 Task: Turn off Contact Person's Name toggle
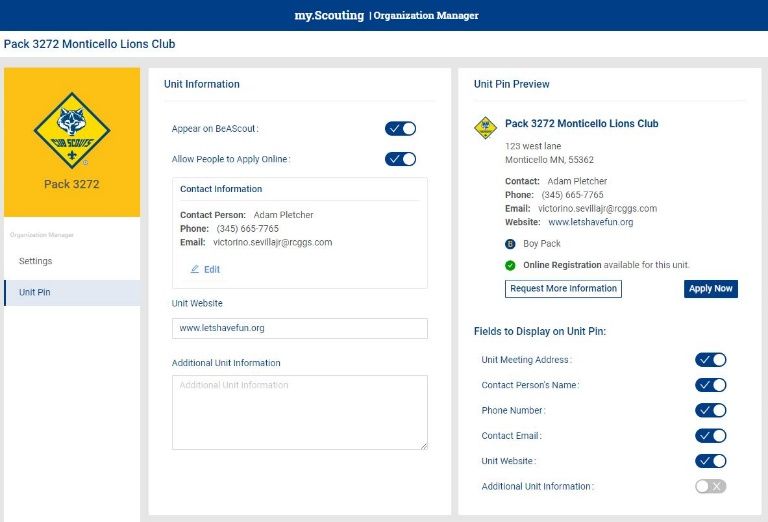[710, 385]
